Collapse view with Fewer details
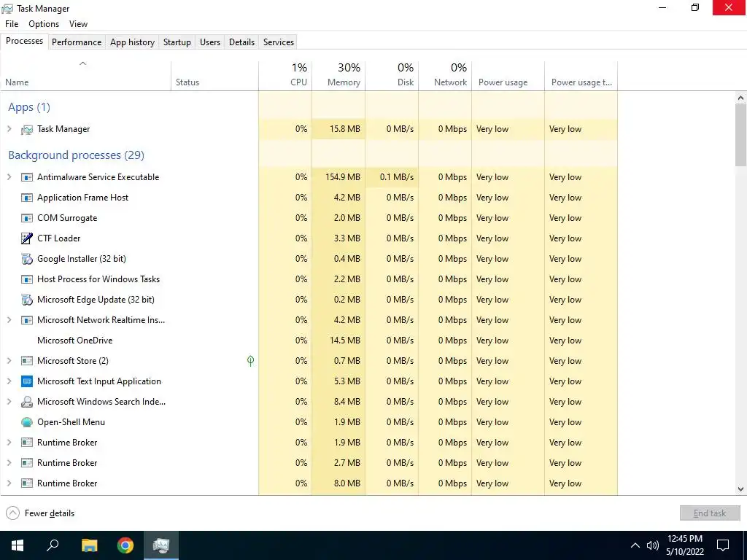Screen dimensions: 747x560 (40, 513)
